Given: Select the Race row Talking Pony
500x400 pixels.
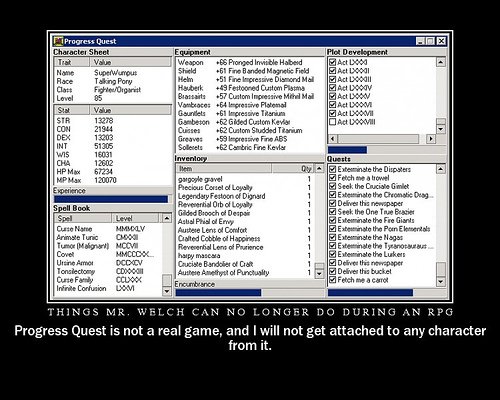Looking at the screenshot, I should click(113, 81).
